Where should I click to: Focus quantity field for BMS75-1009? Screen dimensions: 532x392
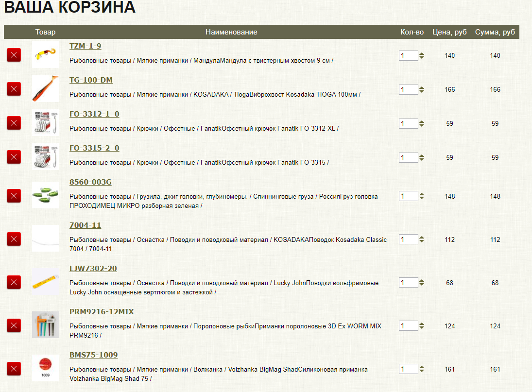coord(408,369)
